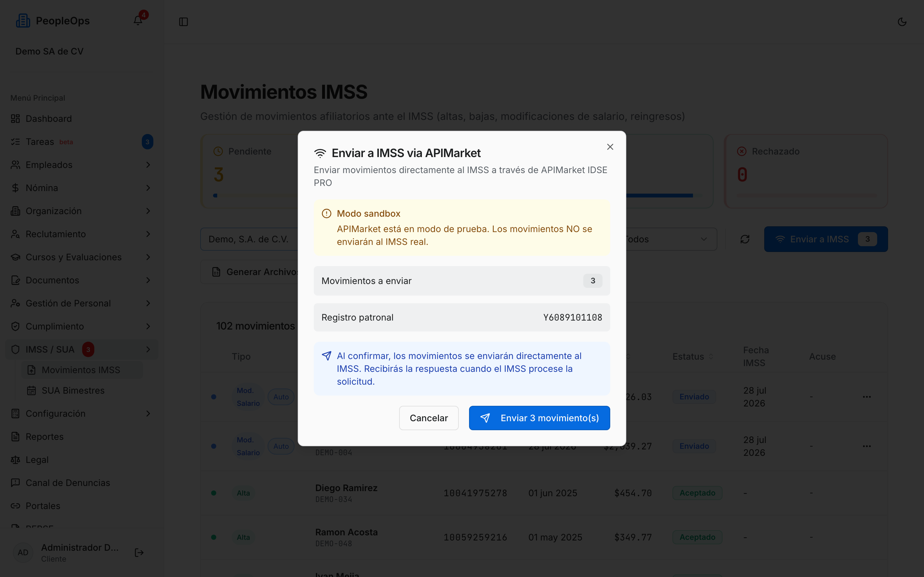Expand the Empleados menu chevron
924x577 pixels.
[x=148, y=165]
